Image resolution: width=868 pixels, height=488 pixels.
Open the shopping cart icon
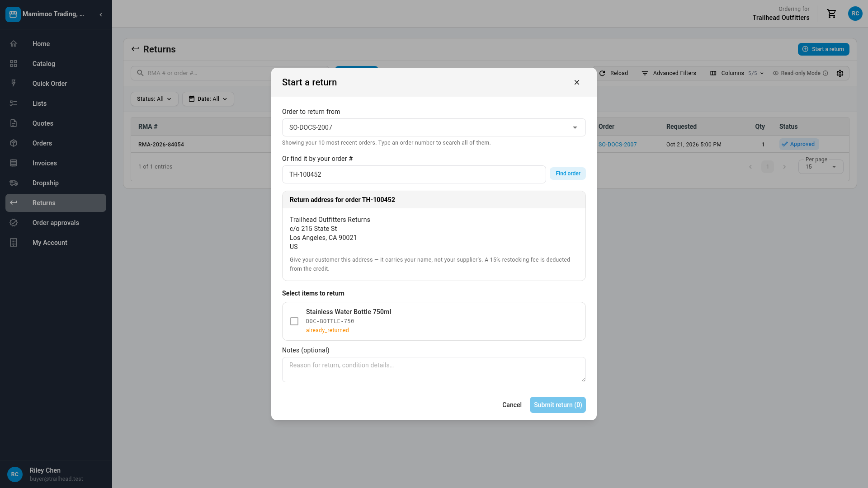[831, 14]
